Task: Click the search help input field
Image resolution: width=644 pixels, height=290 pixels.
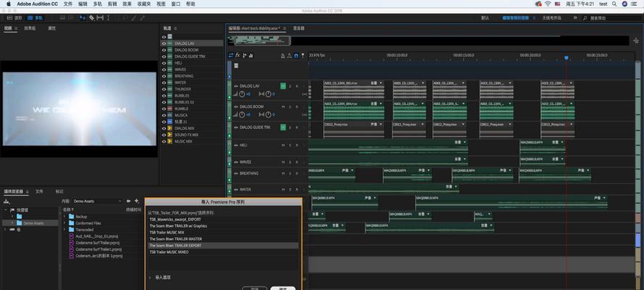Action: 613,18
